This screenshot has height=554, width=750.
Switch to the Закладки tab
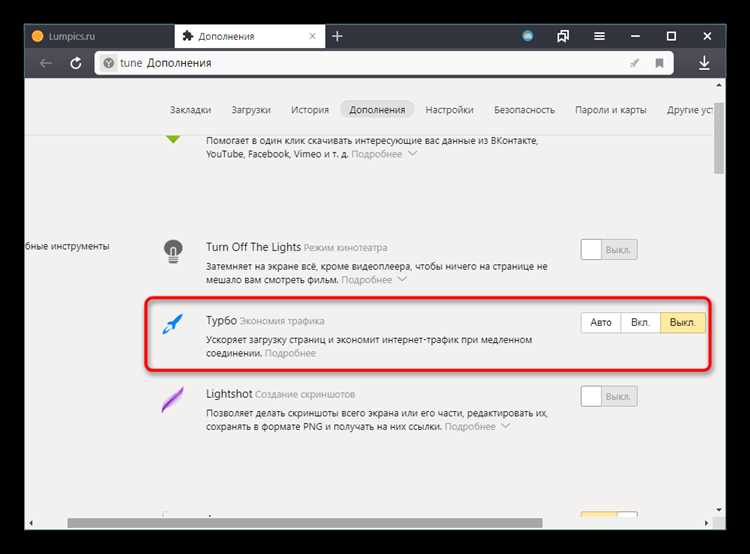click(190, 110)
